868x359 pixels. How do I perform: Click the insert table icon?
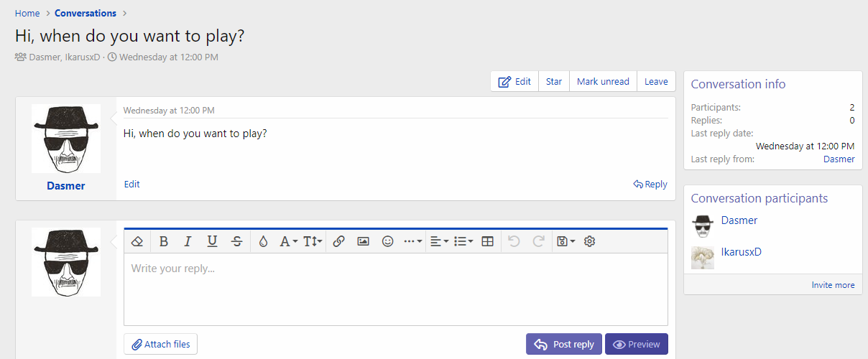[488, 241]
